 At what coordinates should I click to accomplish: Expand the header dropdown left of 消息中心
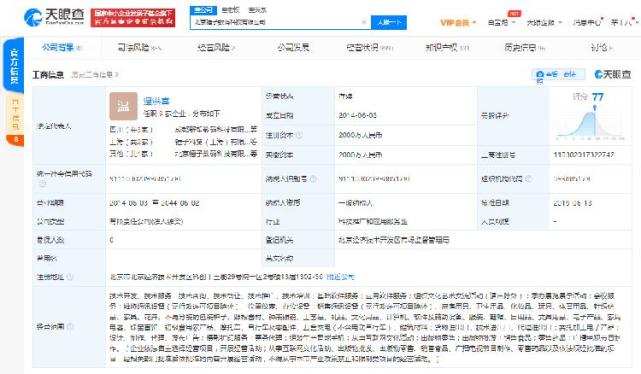[x=544, y=22]
